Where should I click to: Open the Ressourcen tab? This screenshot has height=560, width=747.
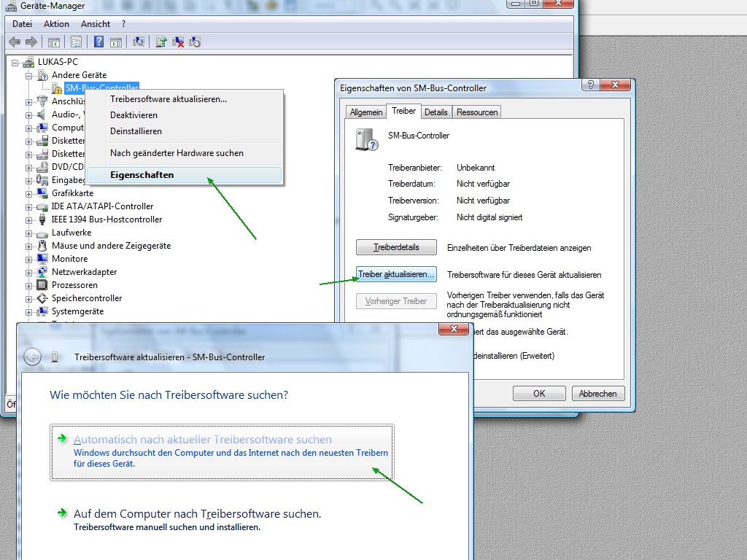tap(477, 112)
